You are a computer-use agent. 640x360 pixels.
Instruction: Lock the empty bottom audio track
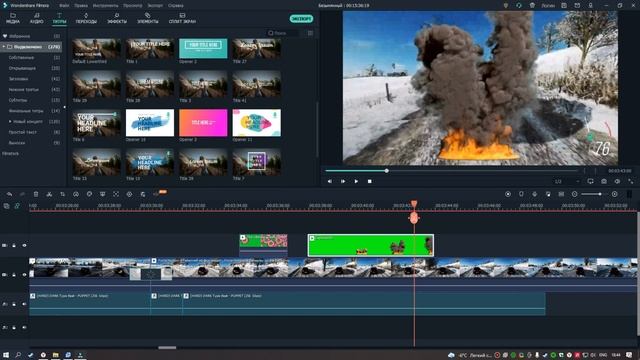coord(14,327)
